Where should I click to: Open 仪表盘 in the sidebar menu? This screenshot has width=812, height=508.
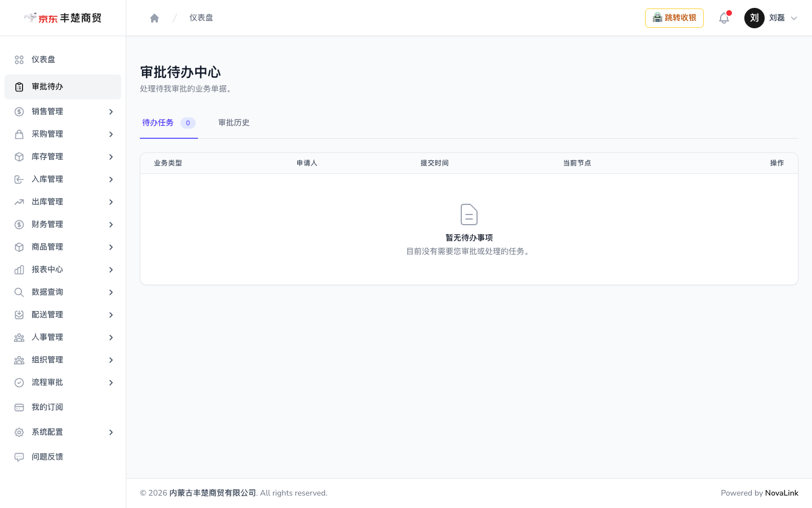63,60
